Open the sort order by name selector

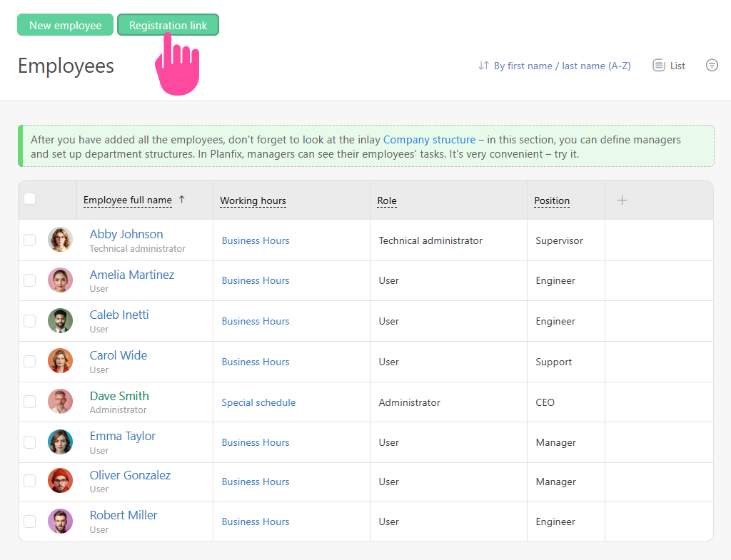click(x=562, y=66)
